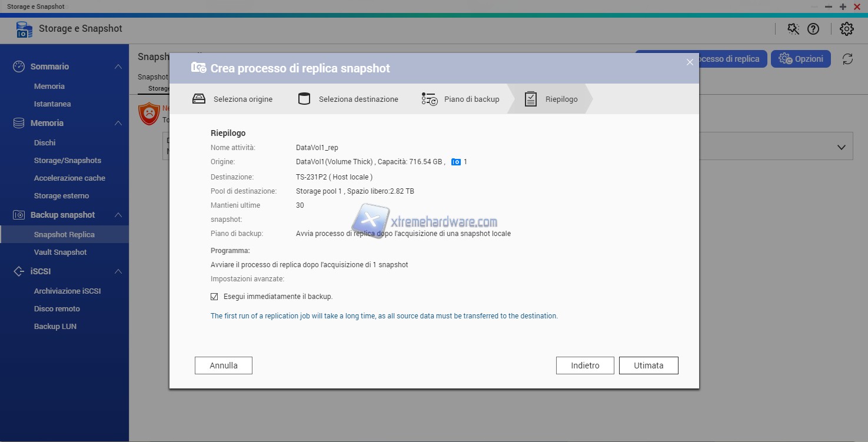Click the refresh arrows icon
Viewport: 868px width, 442px height.
coord(847,59)
